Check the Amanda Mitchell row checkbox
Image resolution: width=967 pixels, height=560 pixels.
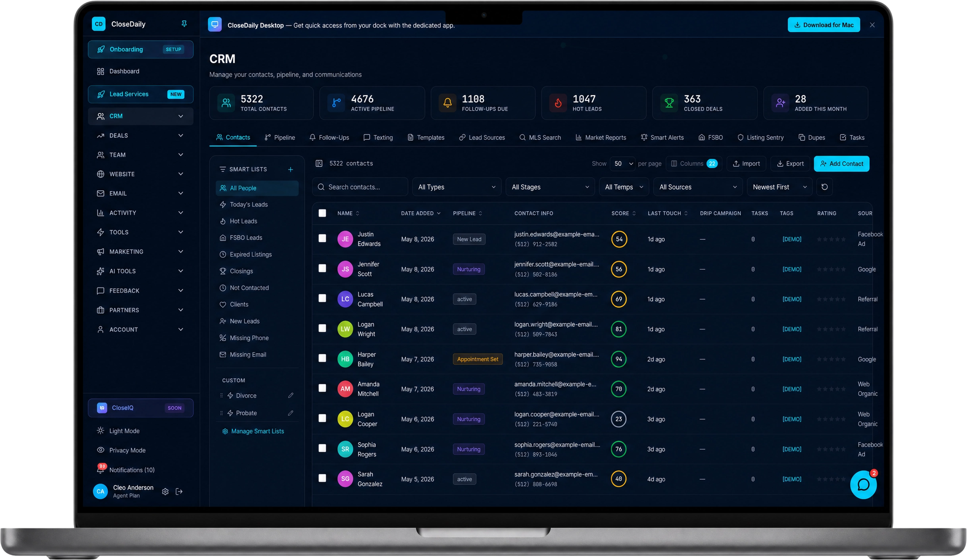(322, 388)
